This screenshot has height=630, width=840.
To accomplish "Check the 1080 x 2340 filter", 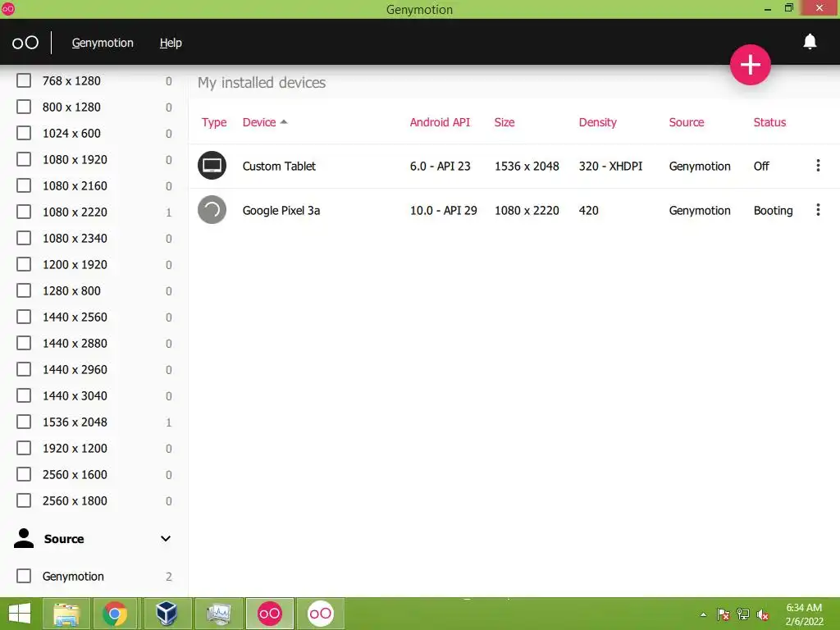I will click(24, 238).
